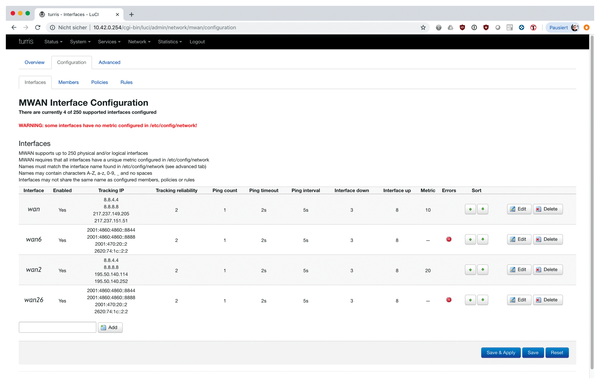The height and width of the screenshot is (384, 600).
Task: Select the Interfaces sub-tab
Action: [35, 82]
